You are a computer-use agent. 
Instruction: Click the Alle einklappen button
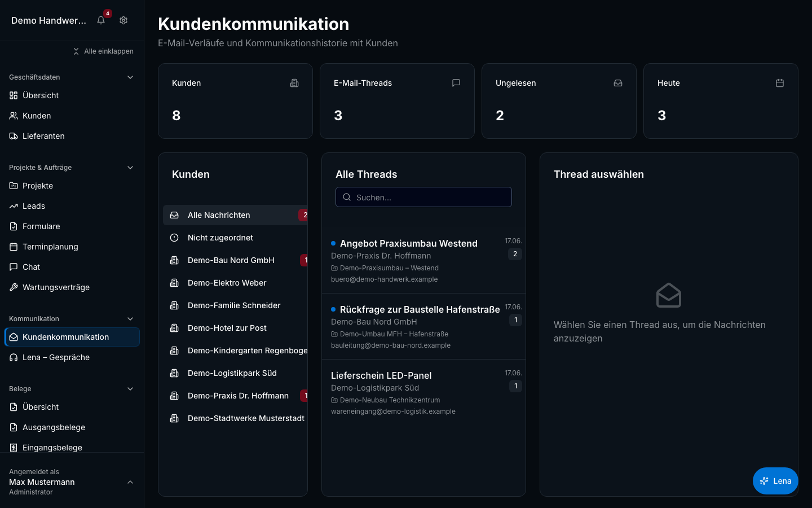[103, 51]
